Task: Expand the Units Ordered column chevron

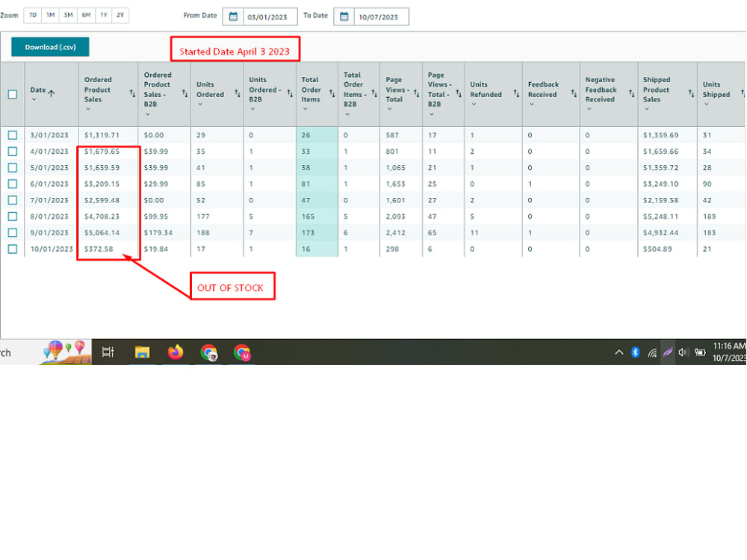Action: click(x=200, y=105)
